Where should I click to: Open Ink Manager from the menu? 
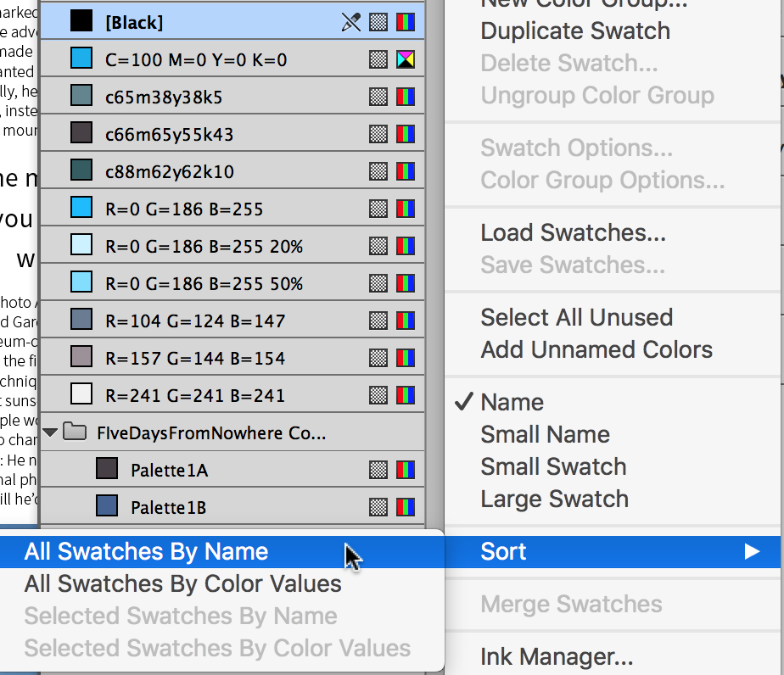(557, 656)
